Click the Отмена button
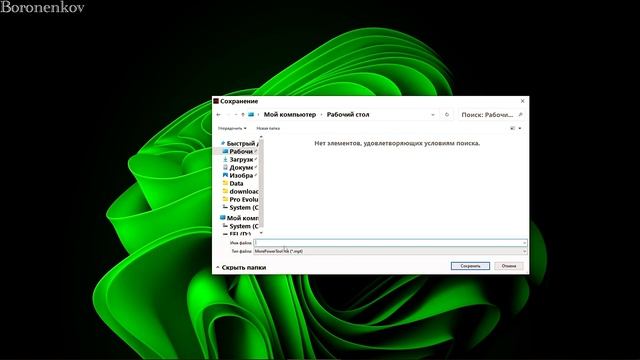 point(509,266)
